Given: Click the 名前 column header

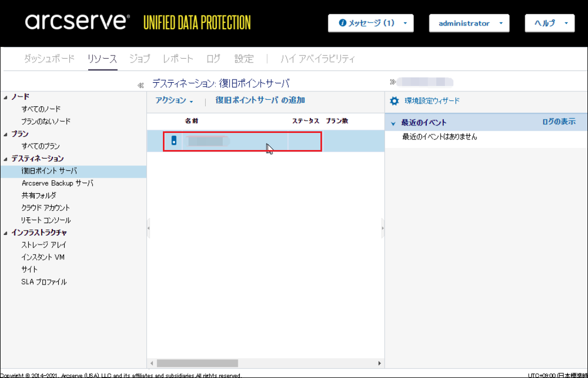Looking at the screenshot, I should point(191,121).
